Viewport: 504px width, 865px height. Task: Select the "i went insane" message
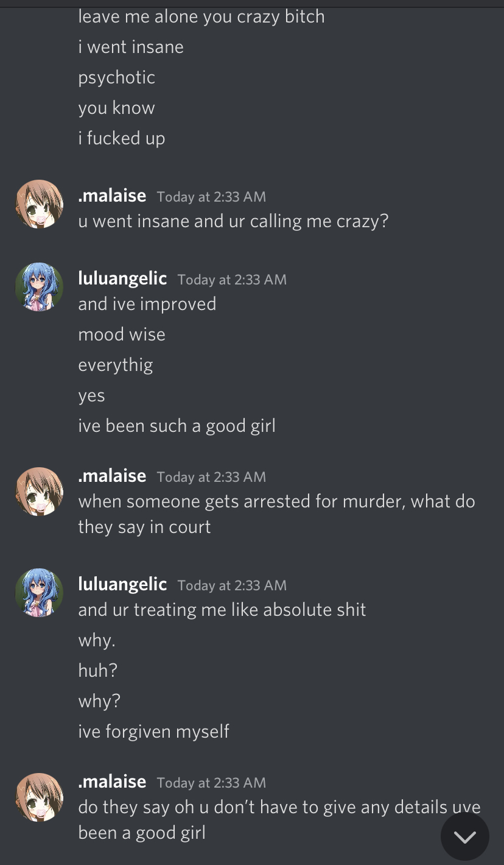131,47
